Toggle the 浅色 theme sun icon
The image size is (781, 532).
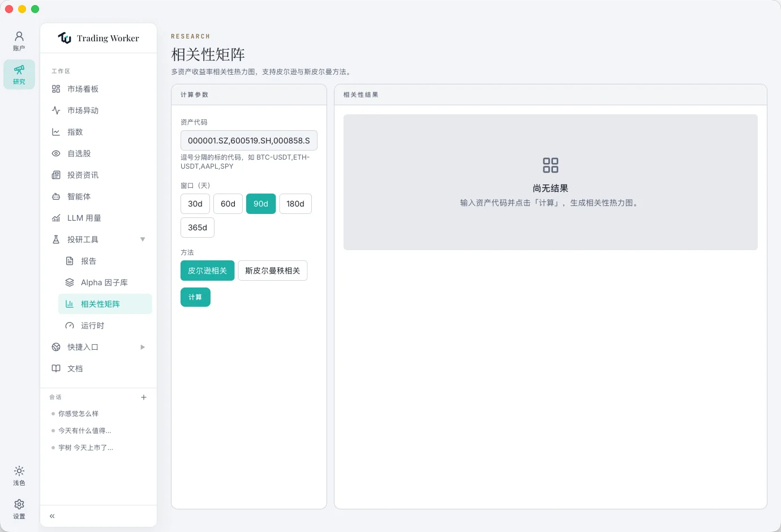[19, 471]
